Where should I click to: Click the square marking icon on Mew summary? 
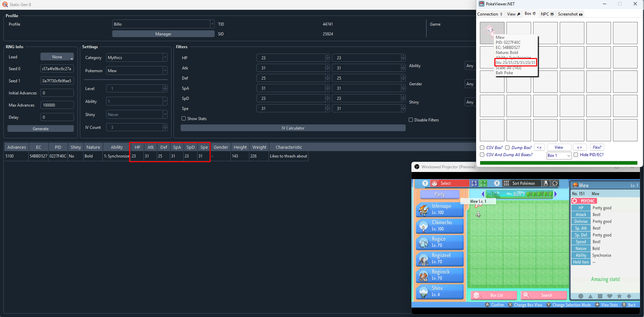[x=600, y=296]
